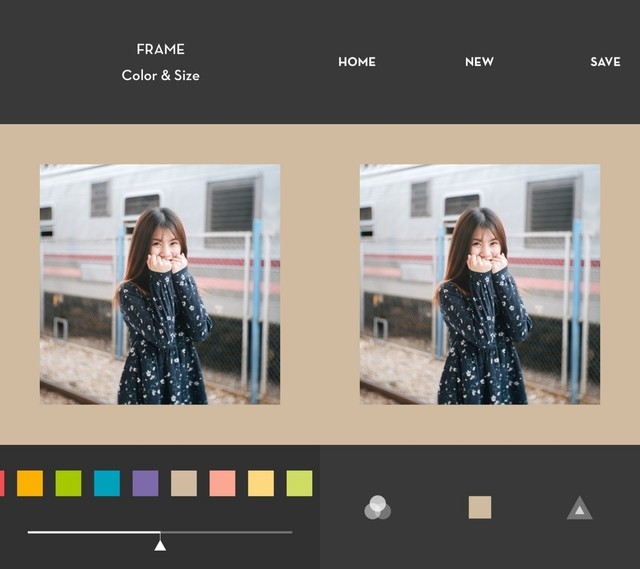
Task: Select the beige frame square icon
Action: click(x=480, y=507)
